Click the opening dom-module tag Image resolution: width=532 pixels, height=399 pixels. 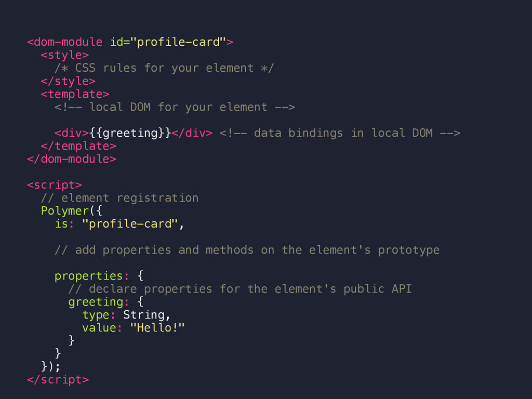coord(130,42)
